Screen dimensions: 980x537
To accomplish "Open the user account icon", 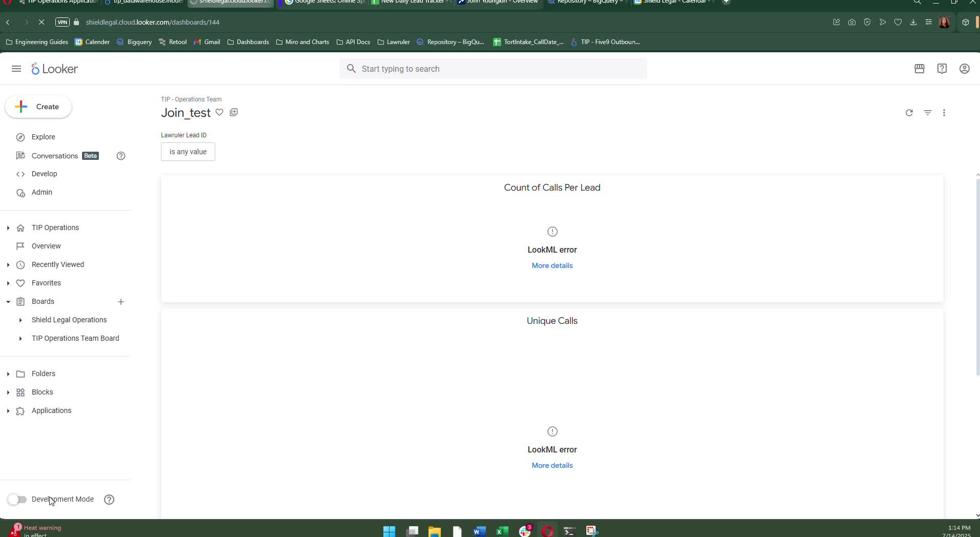I will pos(964,69).
